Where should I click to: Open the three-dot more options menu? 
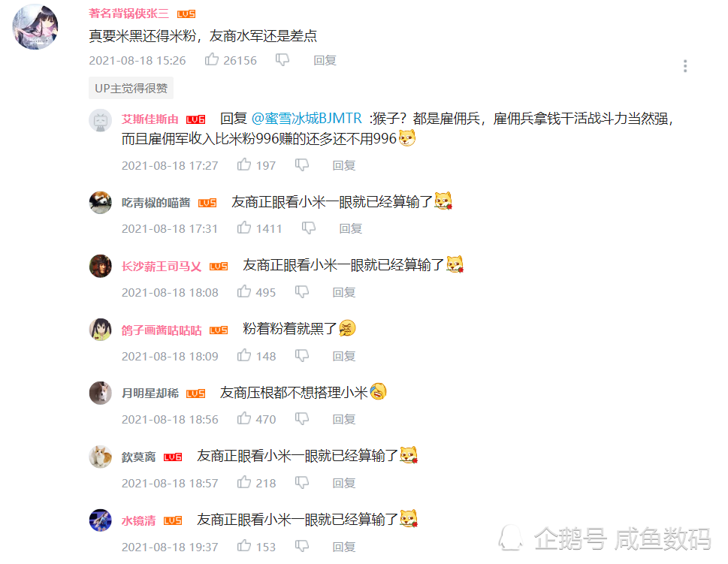click(685, 66)
